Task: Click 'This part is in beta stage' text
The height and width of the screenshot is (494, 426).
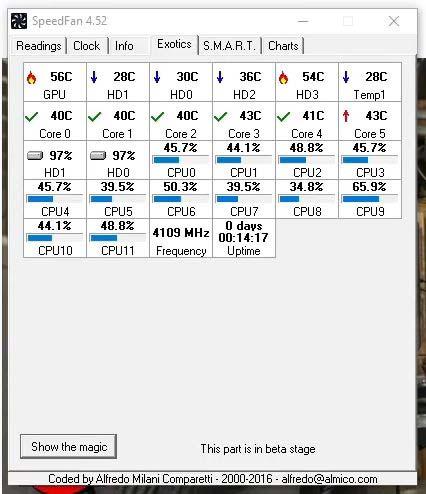Action: [x=258, y=449]
